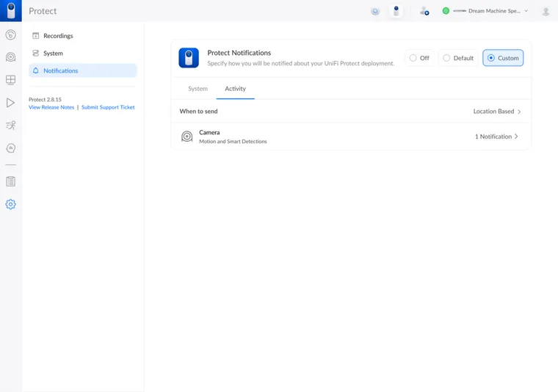Open the Notifications settings section
This screenshot has height=392, width=558.
click(x=82, y=70)
